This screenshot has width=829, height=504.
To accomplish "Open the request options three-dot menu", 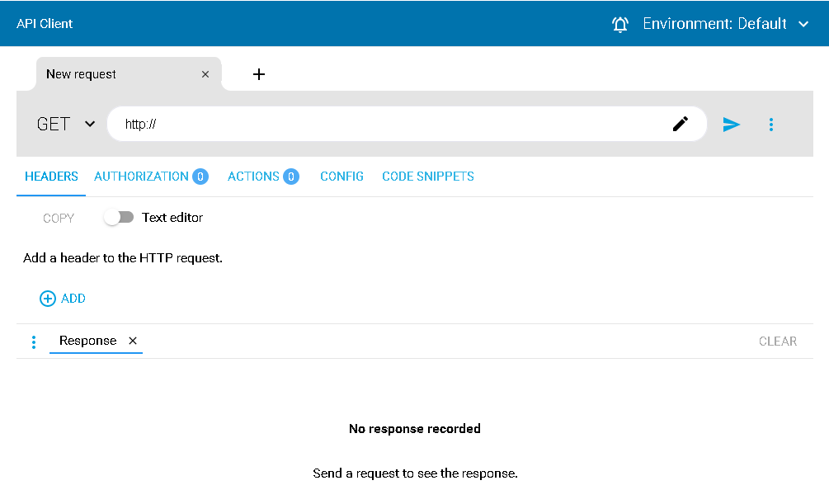I will pyautogui.click(x=770, y=125).
